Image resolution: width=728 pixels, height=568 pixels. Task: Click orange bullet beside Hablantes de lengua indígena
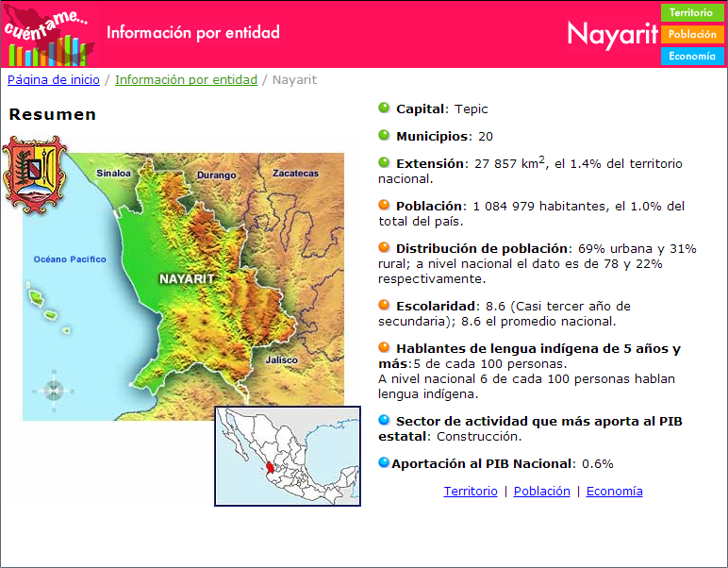tap(384, 347)
